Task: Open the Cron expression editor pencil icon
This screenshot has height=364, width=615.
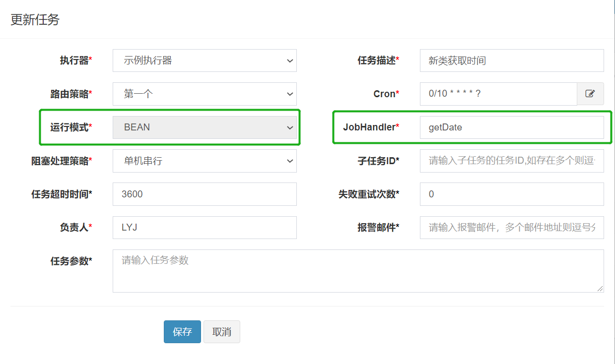Action: click(590, 94)
